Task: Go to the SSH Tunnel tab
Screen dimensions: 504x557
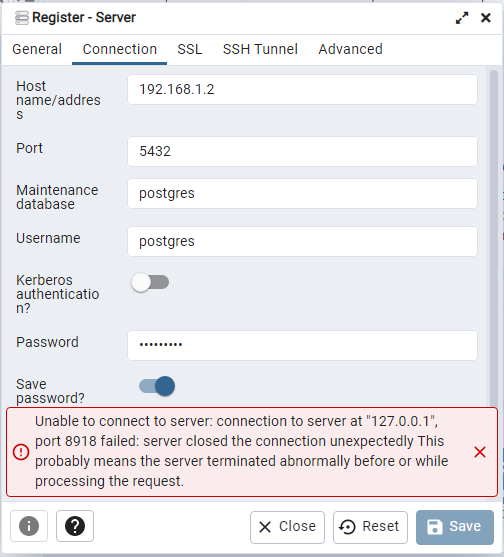Action: (260, 49)
